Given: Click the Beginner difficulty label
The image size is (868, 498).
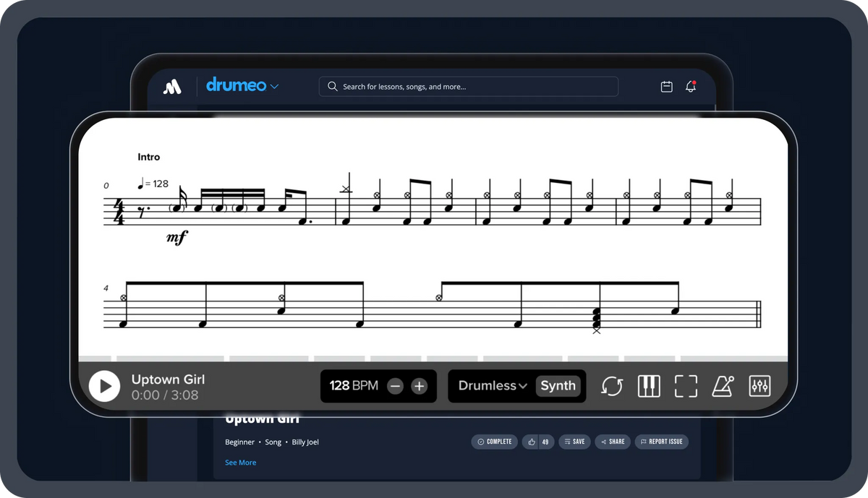Looking at the screenshot, I should (239, 442).
